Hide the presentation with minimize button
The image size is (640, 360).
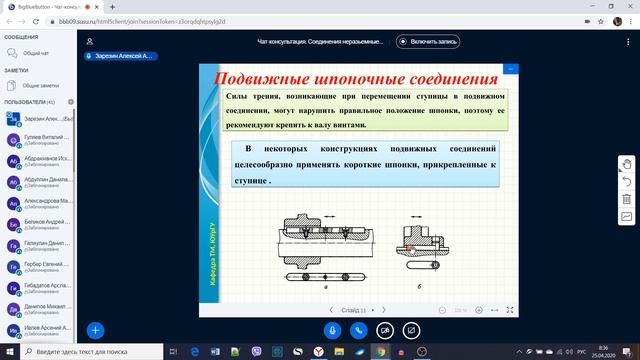(x=511, y=69)
